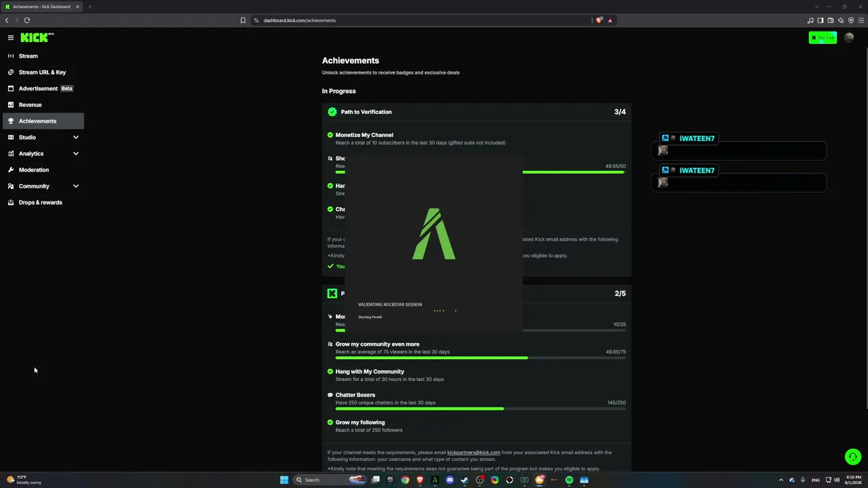
Task: Click the kickpartners@kick.com email link
Action: pyautogui.click(x=473, y=453)
